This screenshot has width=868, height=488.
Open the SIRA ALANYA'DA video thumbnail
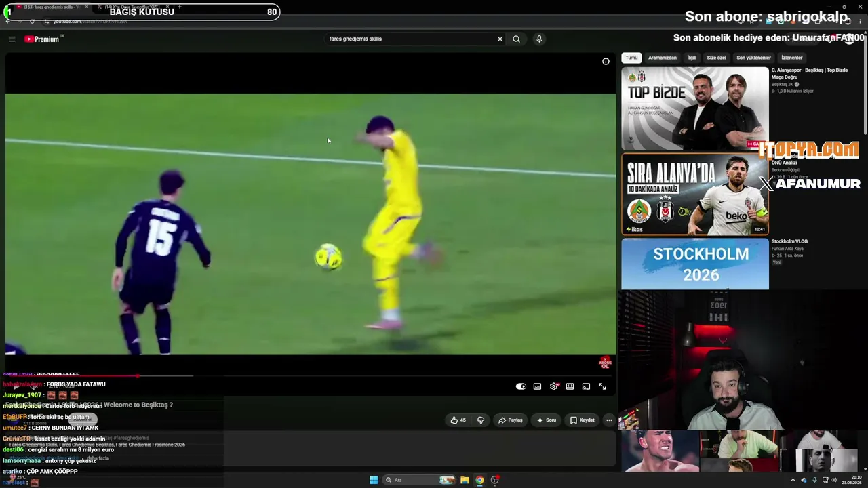pos(695,194)
